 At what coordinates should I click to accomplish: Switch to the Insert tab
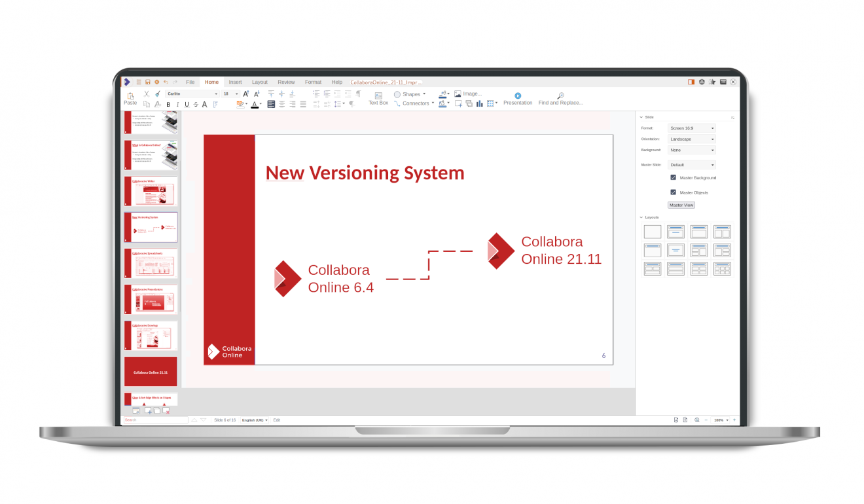[235, 82]
